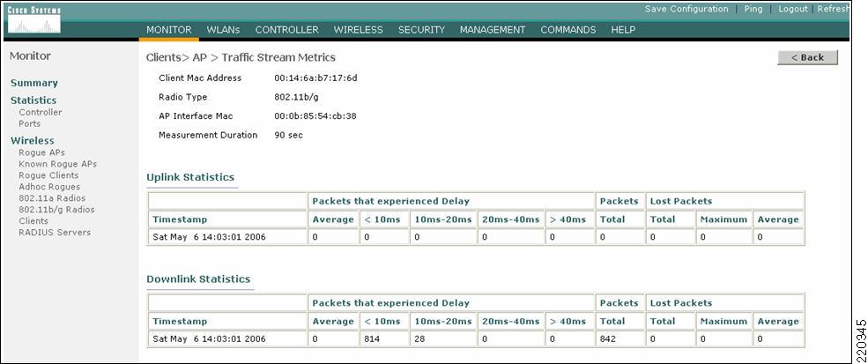Click the Downlink table timestamp cell

(x=227, y=339)
